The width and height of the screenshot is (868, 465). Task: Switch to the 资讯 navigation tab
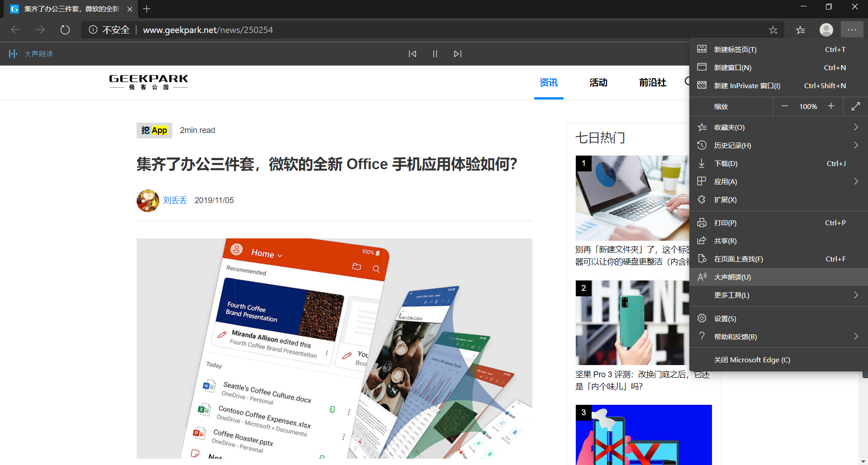(x=549, y=82)
